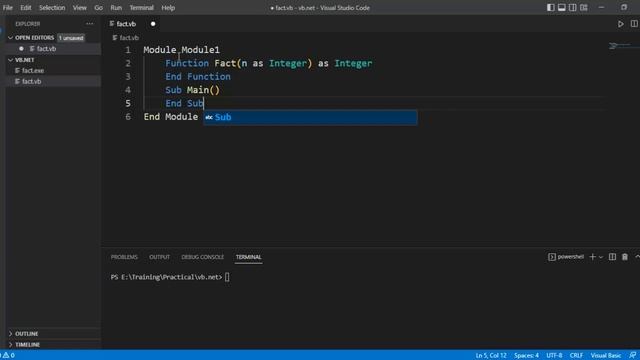The height and width of the screenshot is (360, 640).
Task: Select fact.vb under Open Editors
Action: pyautogui.click(x=46, y=49)
